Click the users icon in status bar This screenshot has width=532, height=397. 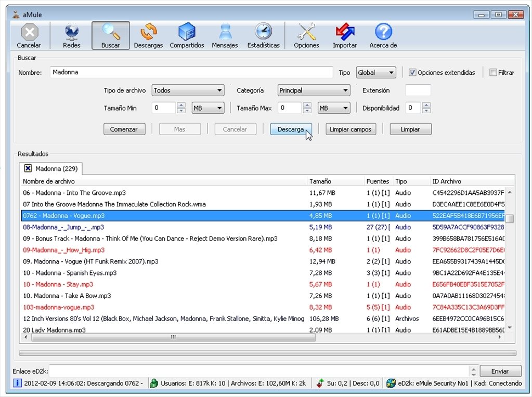pyautogui.click(x=154, y=383)
